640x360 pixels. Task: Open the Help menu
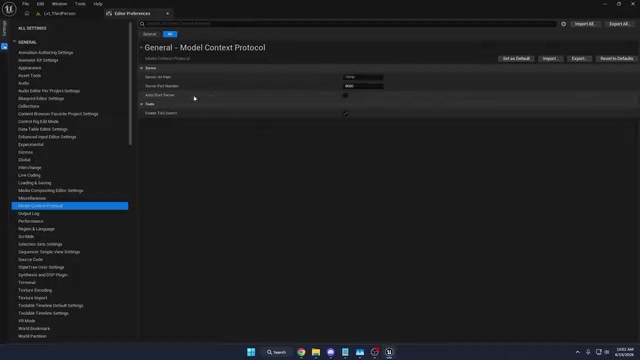coord(98,4)
